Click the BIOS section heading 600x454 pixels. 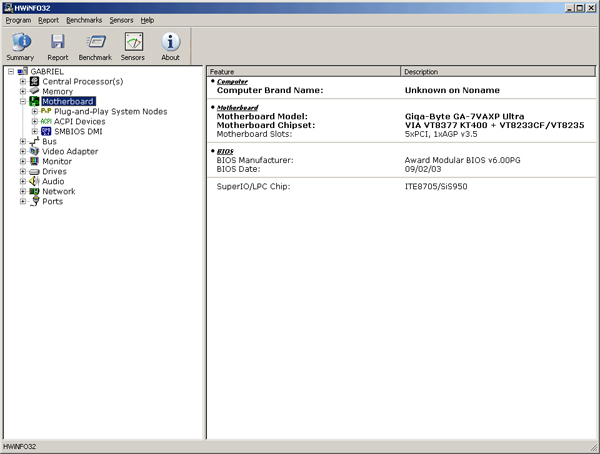point(225,151)
